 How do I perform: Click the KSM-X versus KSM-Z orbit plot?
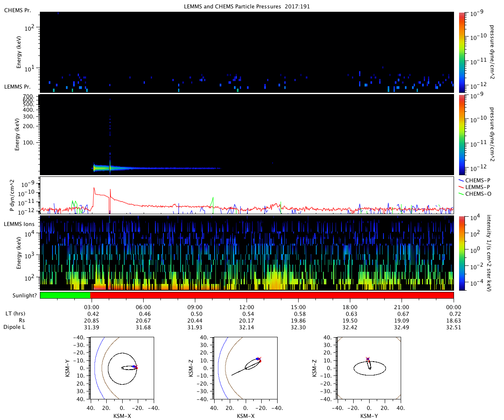(x=245, y=368)
